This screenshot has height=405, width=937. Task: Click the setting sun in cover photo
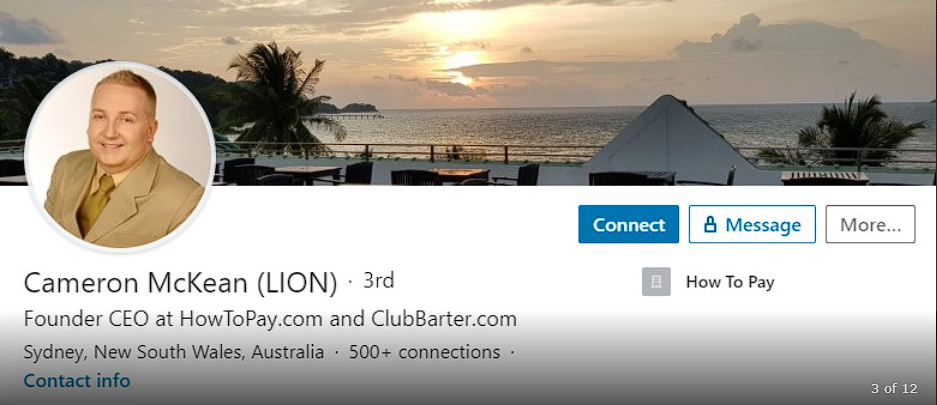click(463, 60)
